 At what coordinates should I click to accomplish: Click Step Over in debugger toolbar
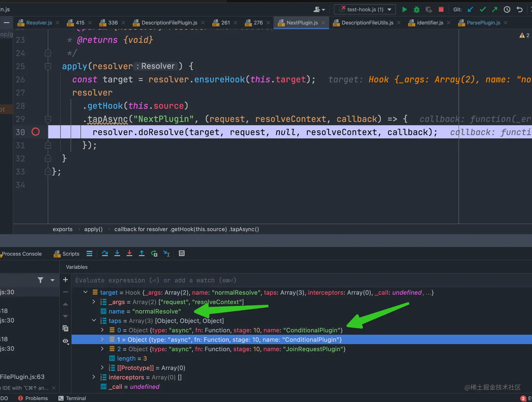click(x=105, y=254)
